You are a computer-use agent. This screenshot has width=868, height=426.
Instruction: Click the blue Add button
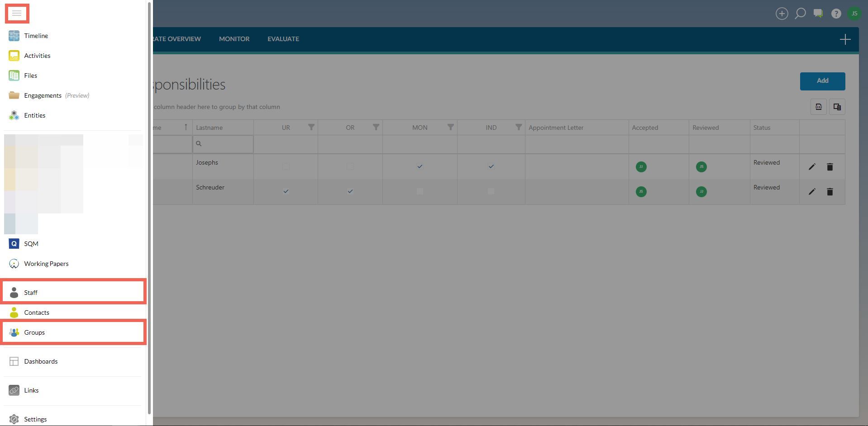[822, 81]
